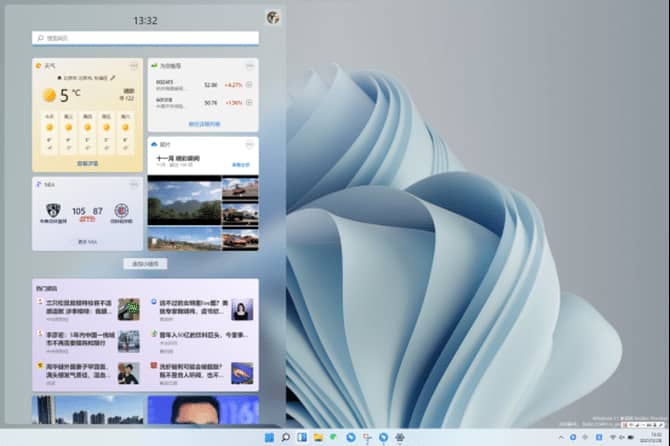The height and width of the screenshot is (446, 670).
Task: Open the NBA widget more options button
Action: click(x=135, y=185)
